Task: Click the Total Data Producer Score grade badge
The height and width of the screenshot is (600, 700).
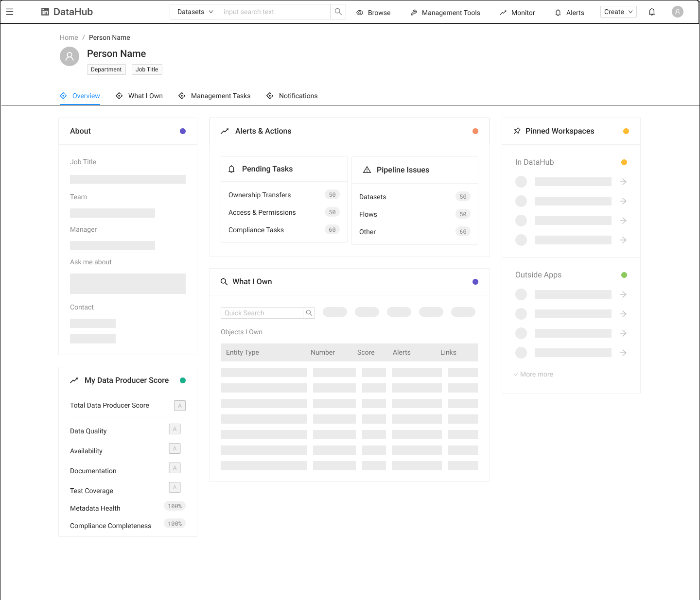Action: [x=180, y=406]
